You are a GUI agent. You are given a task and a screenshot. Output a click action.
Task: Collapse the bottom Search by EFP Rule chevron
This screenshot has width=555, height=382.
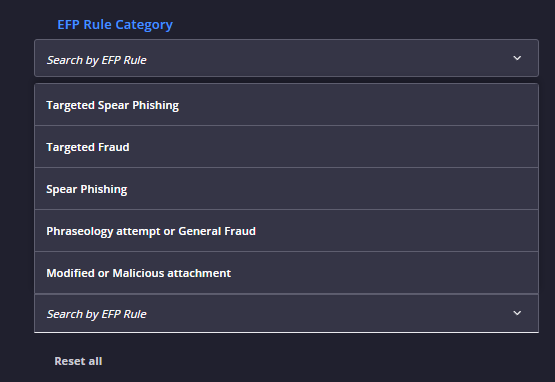(517, 313)
